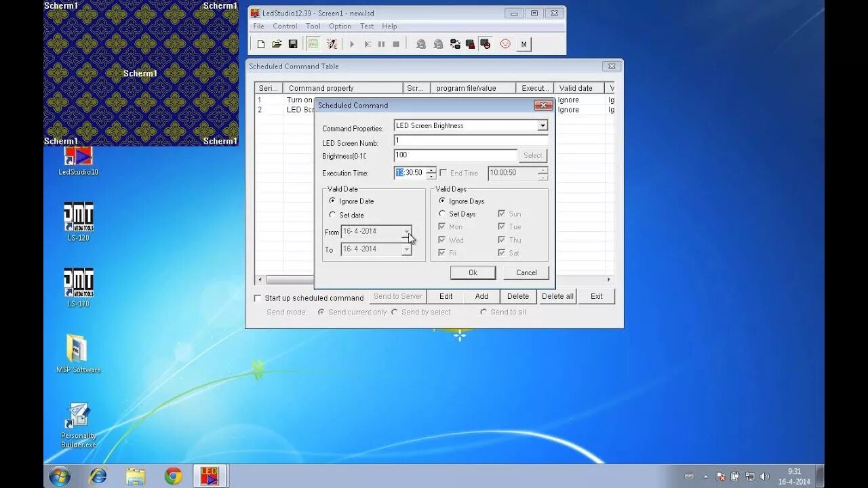Select the Set date radio button
Viewport: 868px width, 488px height.
[x=332, y=215]
